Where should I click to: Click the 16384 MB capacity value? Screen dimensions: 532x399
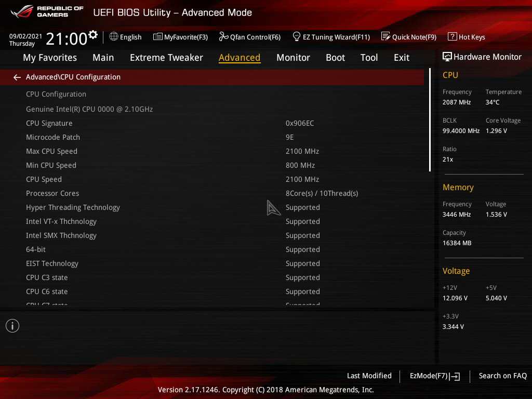pos(457,243)
